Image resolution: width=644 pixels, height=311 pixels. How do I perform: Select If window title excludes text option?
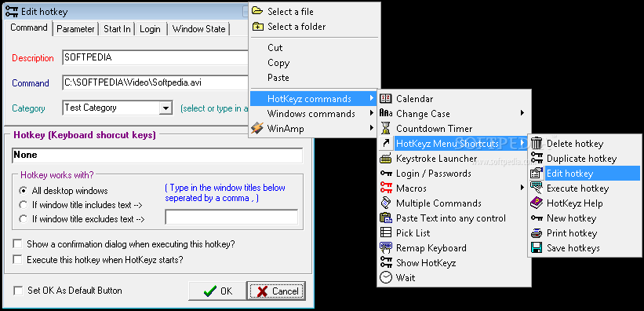coord(24,219)
